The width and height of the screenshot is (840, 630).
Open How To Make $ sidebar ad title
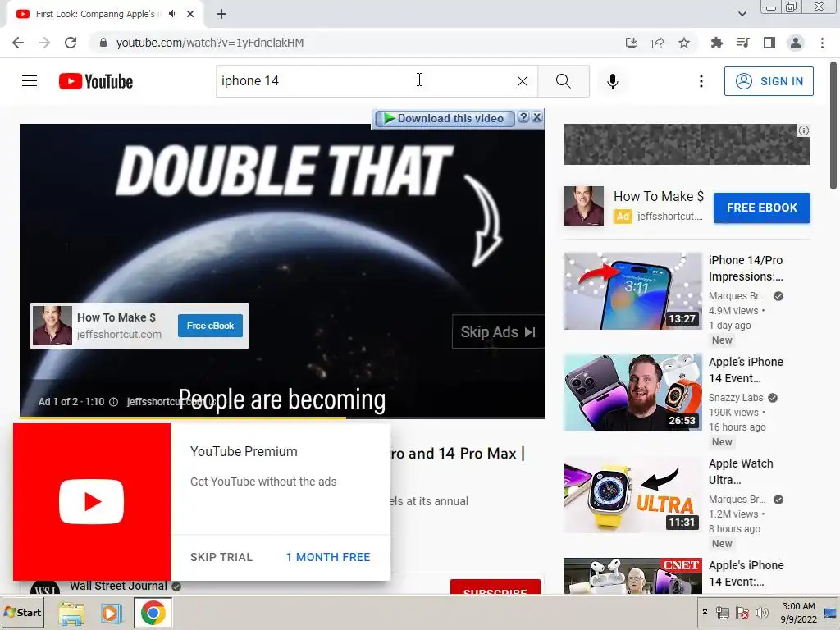659,197
